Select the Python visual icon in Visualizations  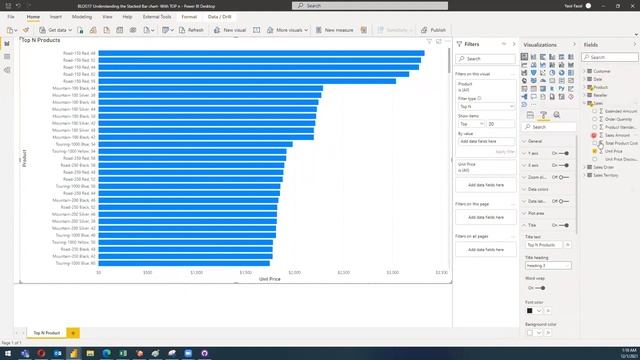[x=562, y=89]
